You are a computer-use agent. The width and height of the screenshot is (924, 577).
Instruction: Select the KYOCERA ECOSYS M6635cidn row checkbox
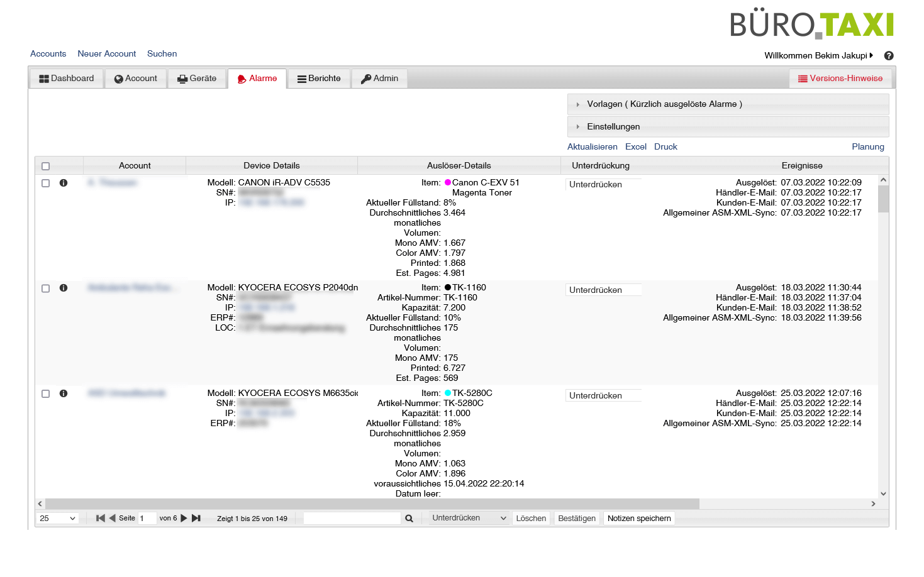(45, 394)
